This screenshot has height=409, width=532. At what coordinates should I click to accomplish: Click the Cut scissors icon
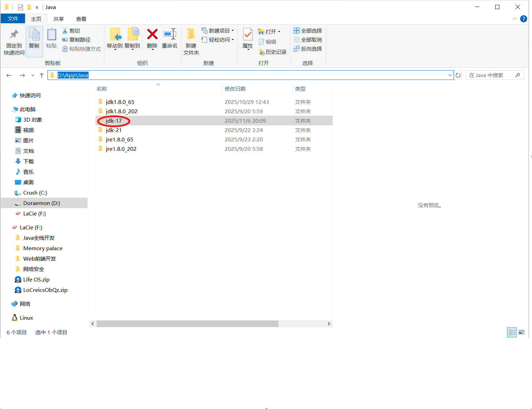coord(65,31)
